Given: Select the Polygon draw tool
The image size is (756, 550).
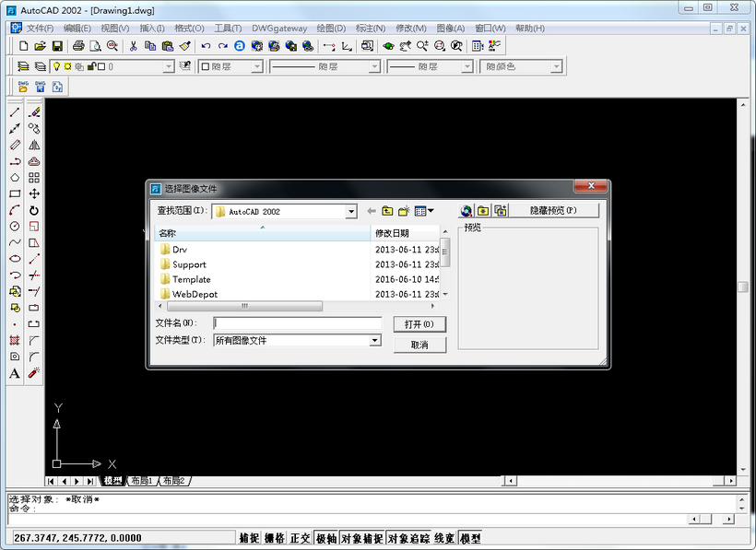Looking at the screenshot, I should 15,177.
